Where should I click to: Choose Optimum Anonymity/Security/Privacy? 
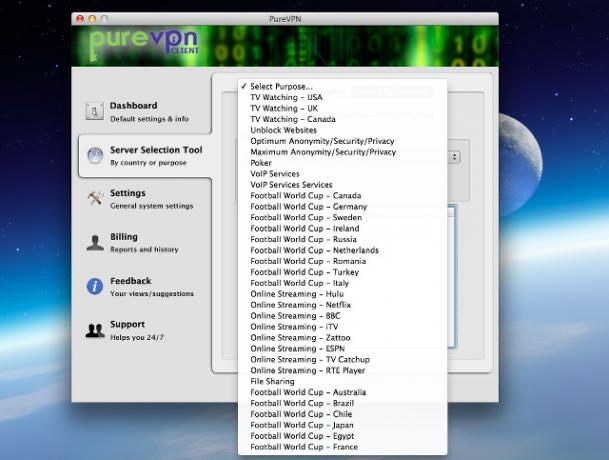(343, 141)
